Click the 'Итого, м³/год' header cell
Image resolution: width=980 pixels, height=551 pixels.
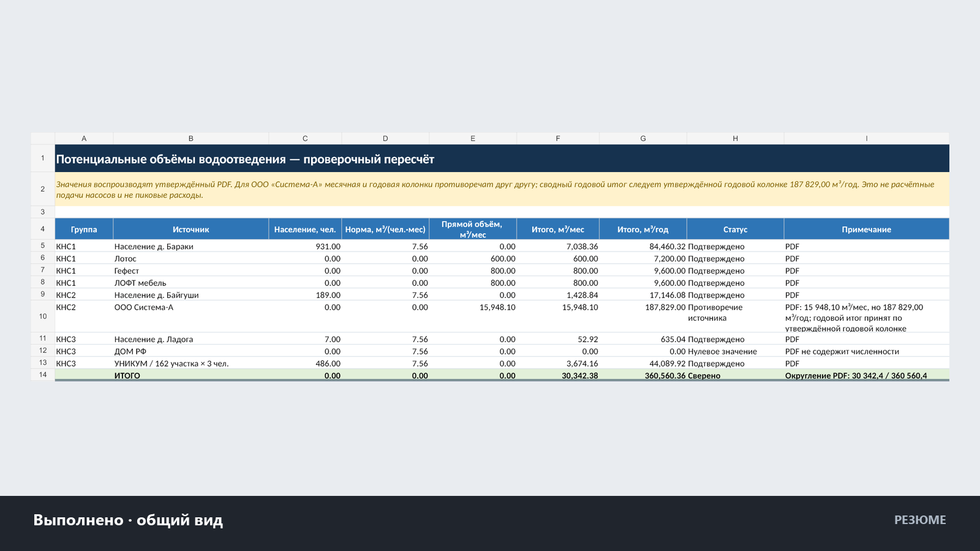tap(643, 229)
